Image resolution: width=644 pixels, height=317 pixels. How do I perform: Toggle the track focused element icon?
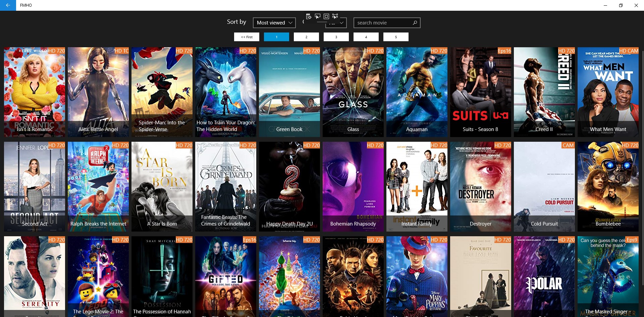point(335,16)
